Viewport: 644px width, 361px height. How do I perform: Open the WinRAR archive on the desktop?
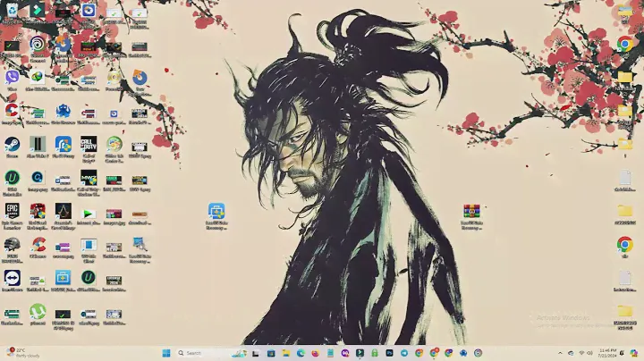[471, 212]
